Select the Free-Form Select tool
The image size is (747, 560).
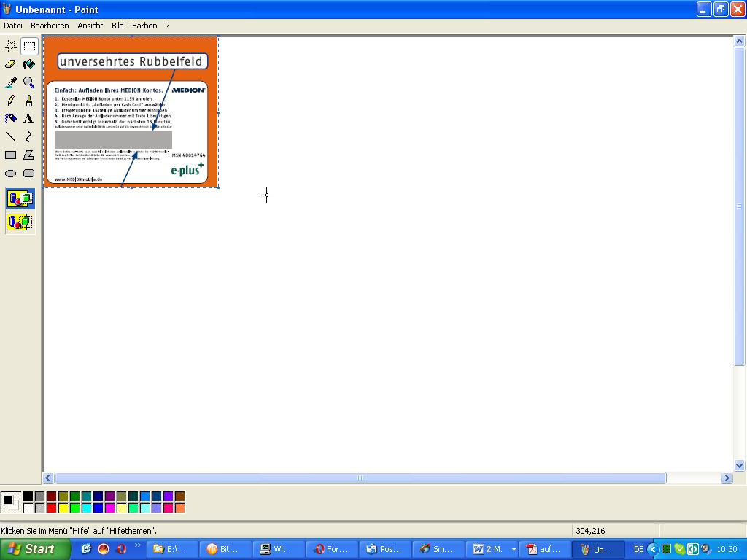[x=10, y=46]
